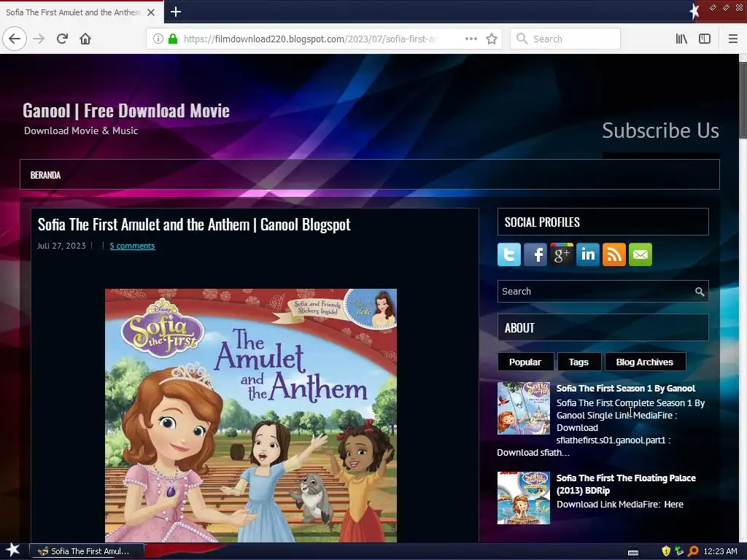Open the green email envelope icon
The width and height of the screenshot is (747, 560).
(640, 254)
